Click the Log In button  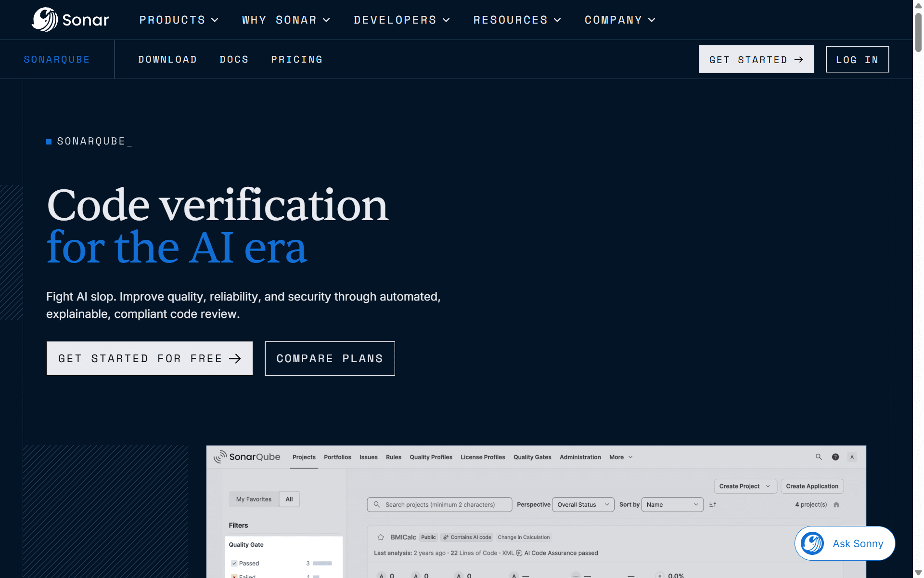[x=857, y=59]
